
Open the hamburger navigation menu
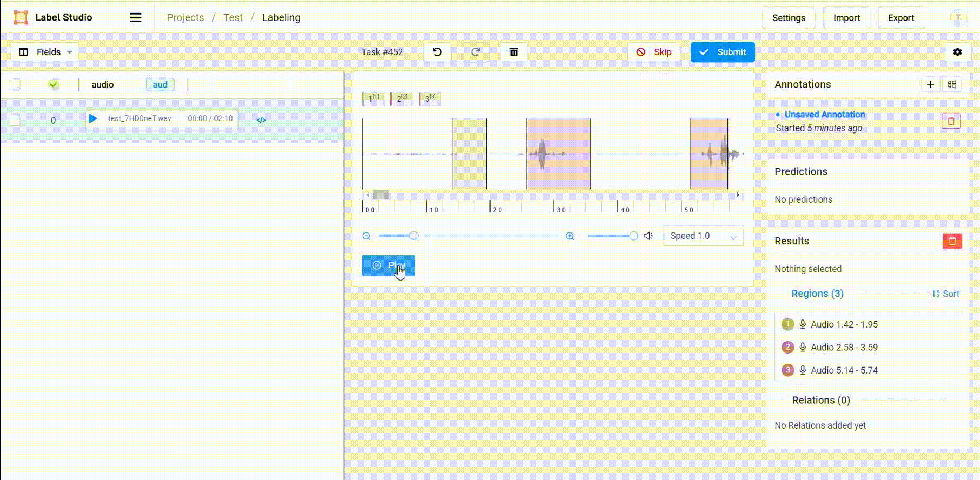click(136, 18)
